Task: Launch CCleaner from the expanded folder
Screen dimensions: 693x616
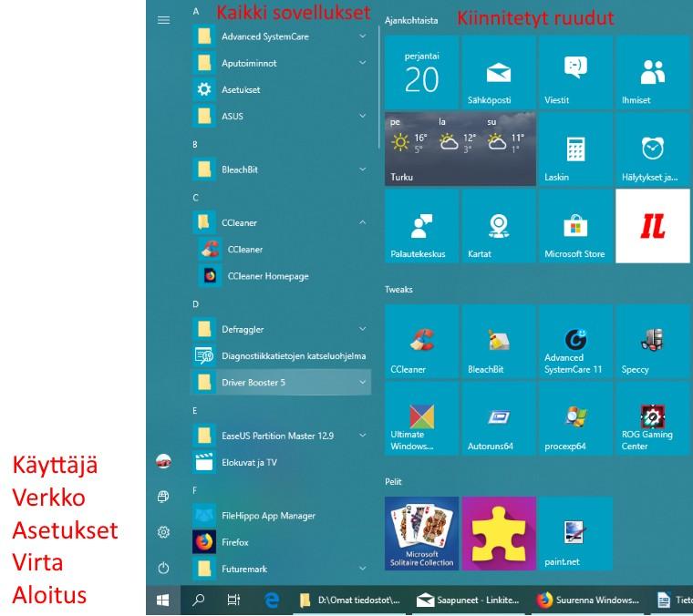Action: tap(281, 250)
